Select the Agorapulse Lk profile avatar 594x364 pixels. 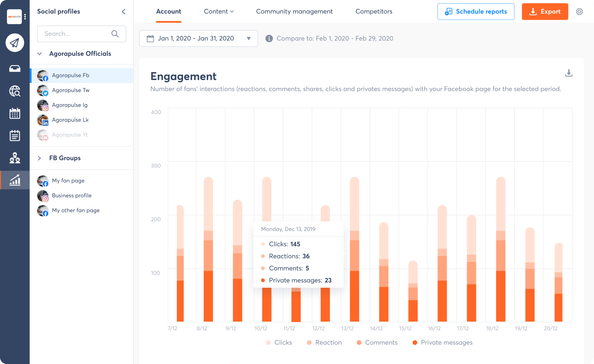(x=43, y=120)
